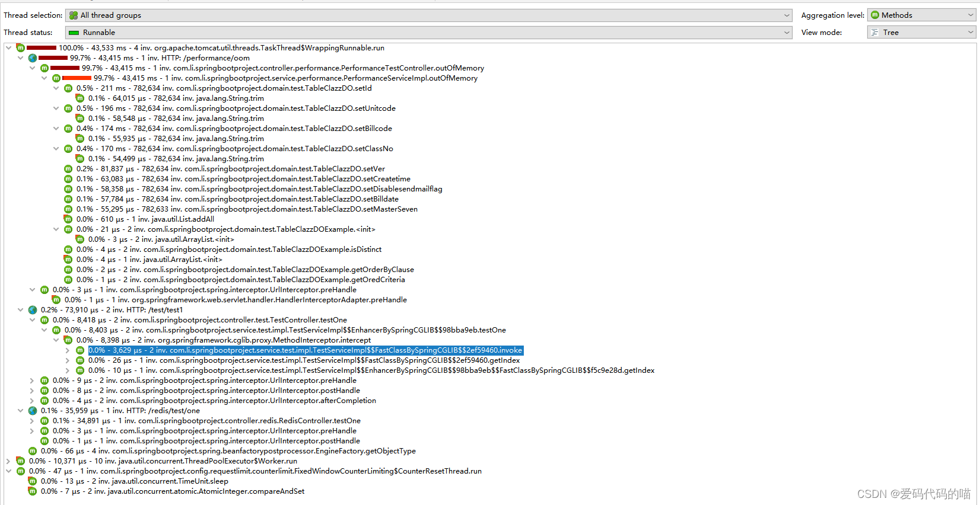Screen dimensions: 980x505
Task: Click method icon of getOrderByClause
Action: point(68,270)
